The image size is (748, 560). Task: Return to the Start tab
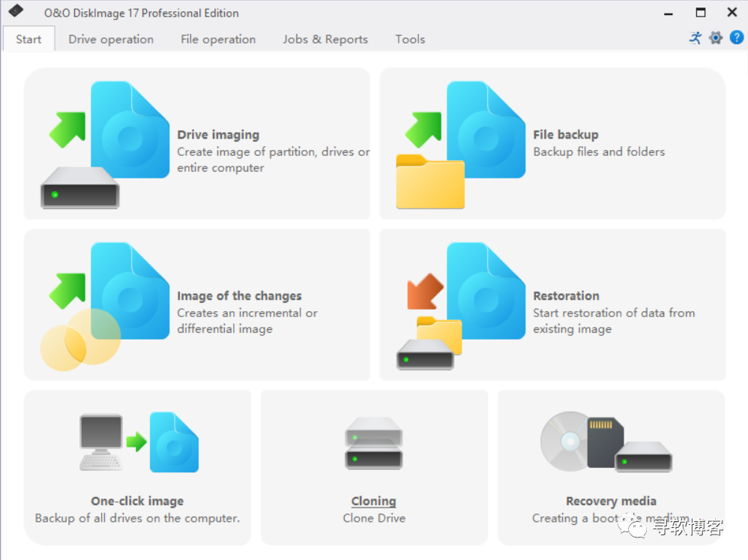point(28,38)
